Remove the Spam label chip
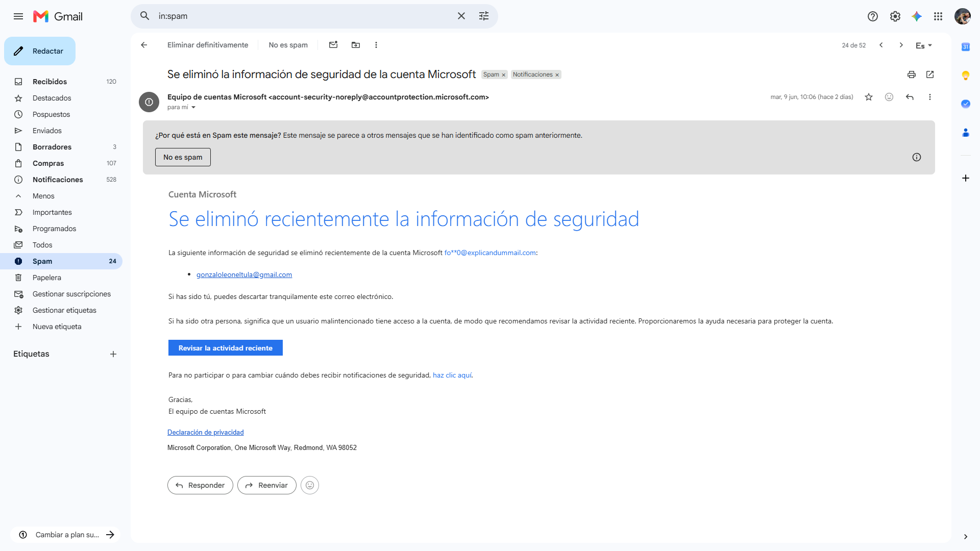 point(504,75)
